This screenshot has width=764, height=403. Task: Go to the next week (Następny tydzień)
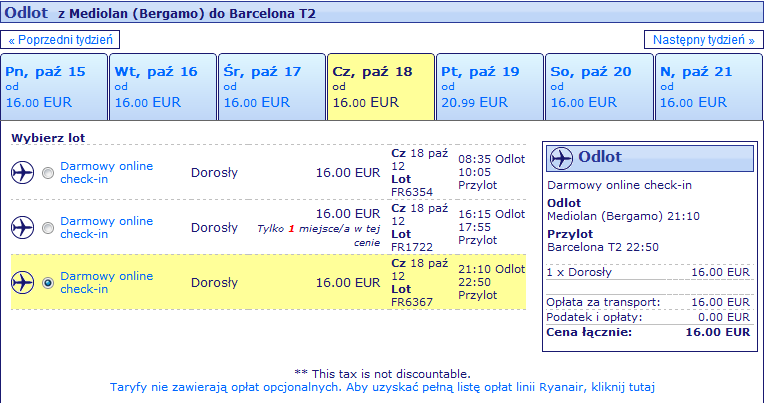tap(704, 39)
